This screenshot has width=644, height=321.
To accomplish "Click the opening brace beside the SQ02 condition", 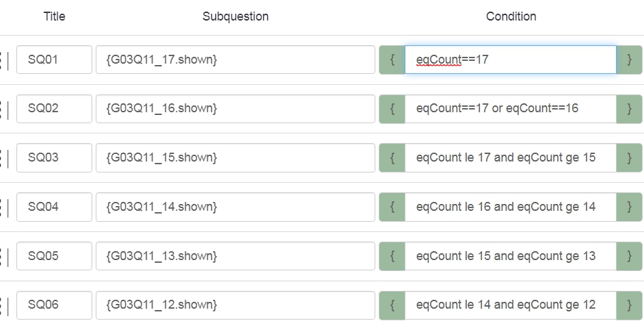I will (x=392, y=109).
